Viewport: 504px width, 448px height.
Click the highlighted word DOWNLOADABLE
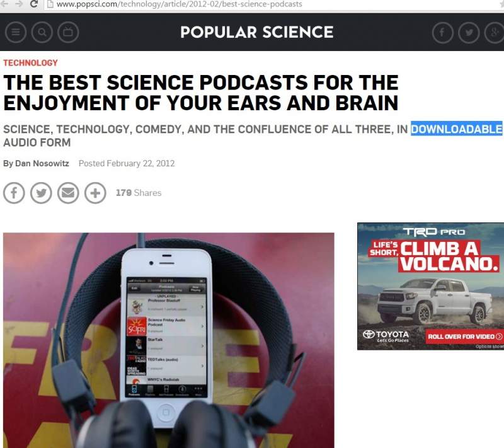pos(456,129)
